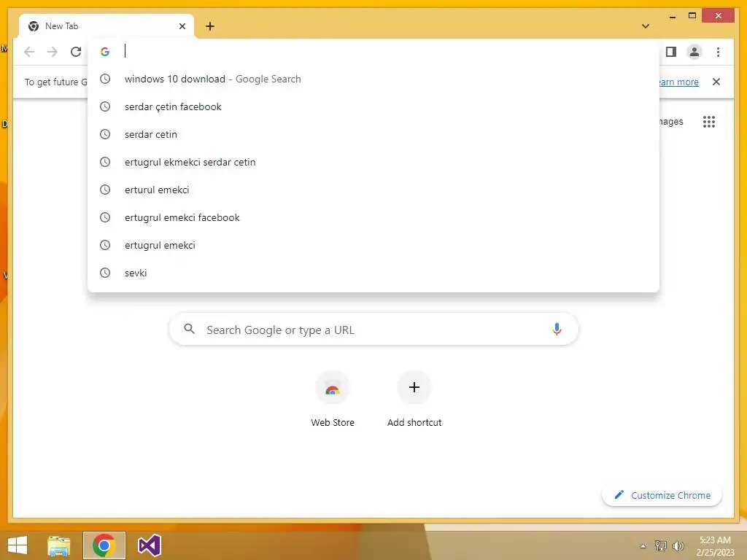The height and width of the screenshot is (560, 747).
Task: Click the clock icon beside windows 10 download
Action: tap(105, 79)
